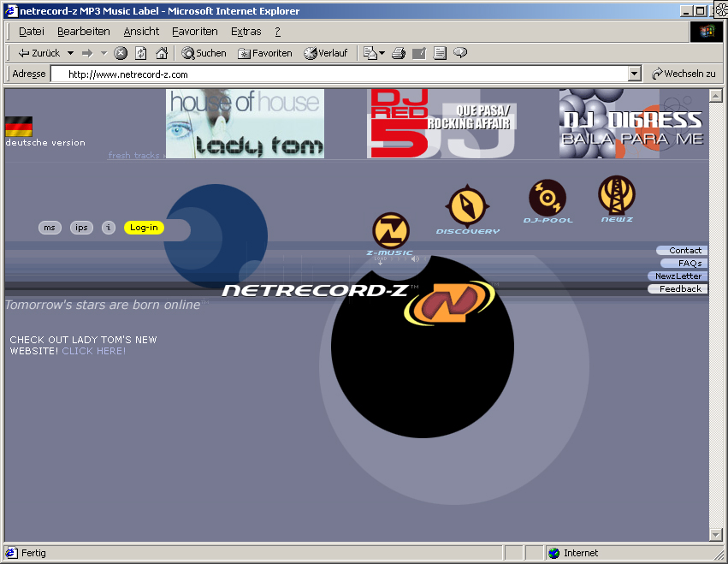The width and height of the screenshot is (728, 564).
Task: Click the ips pill button
Action: 82,228
